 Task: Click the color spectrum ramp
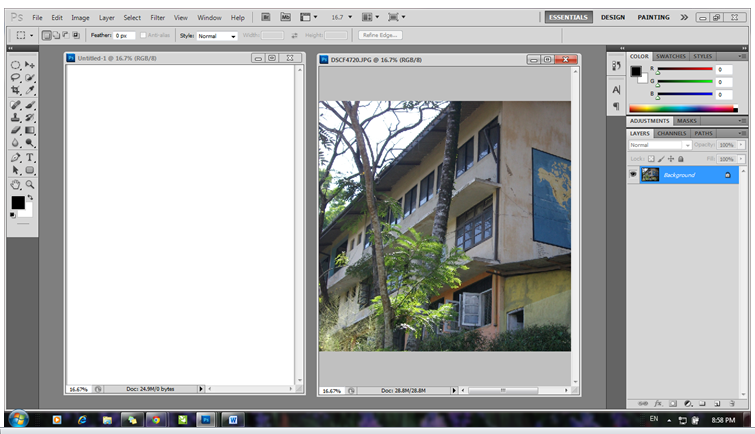click(683, 108)
